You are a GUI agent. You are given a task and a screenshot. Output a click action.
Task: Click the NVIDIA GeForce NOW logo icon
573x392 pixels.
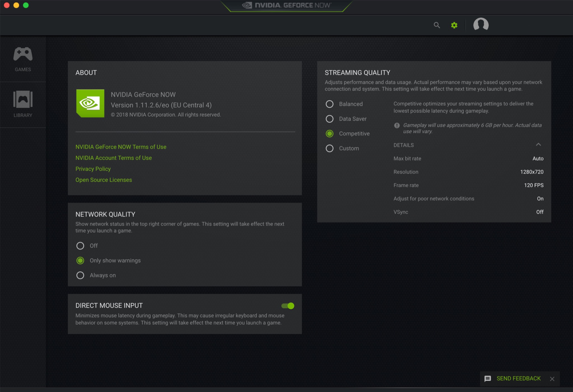tap(90, 103)
